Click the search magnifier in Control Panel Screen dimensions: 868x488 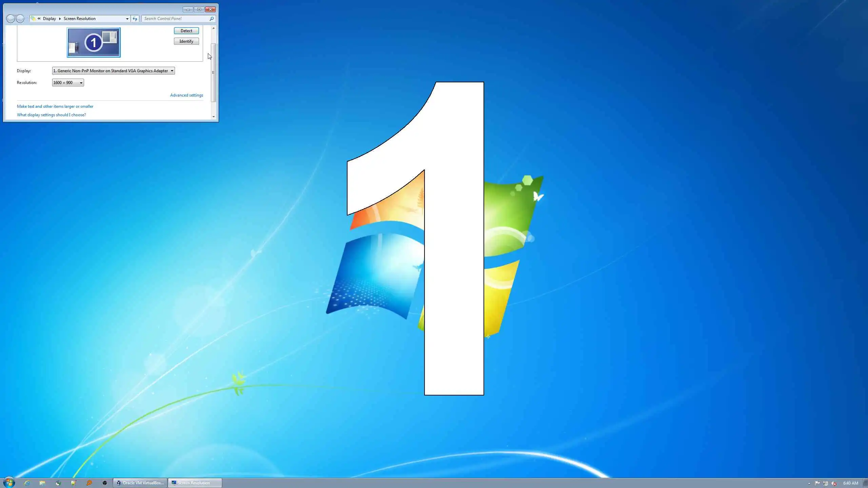point(212,19)
